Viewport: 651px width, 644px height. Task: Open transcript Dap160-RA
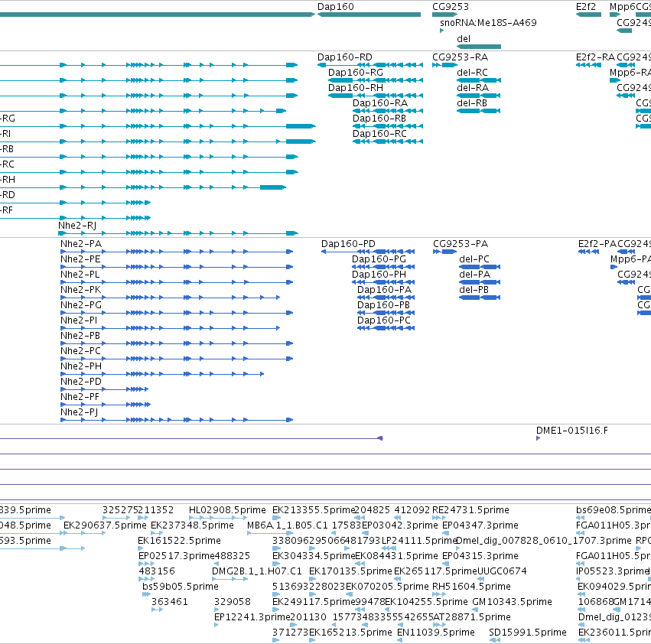click(x=380, y=103)
